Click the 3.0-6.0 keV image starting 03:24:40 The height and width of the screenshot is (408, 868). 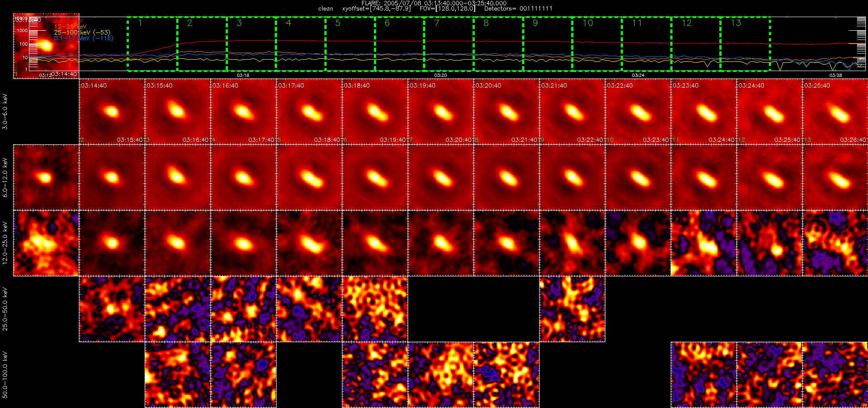tap(769, 111)
